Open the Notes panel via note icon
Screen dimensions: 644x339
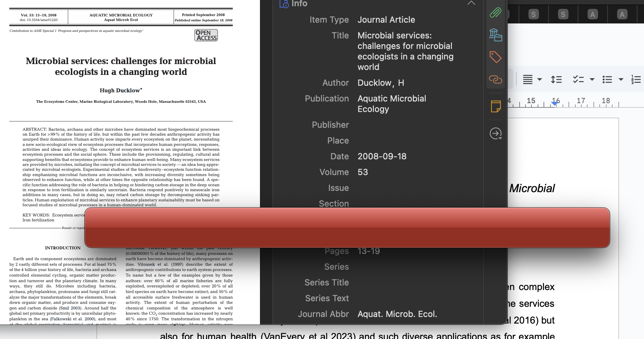click(x=496, y=106)
